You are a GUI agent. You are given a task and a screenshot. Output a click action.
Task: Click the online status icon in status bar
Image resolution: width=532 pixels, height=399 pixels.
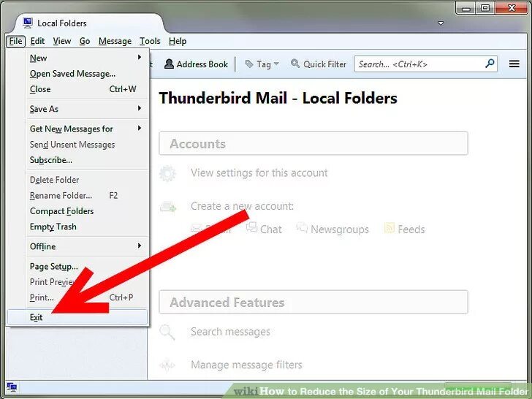coord(12,387)
